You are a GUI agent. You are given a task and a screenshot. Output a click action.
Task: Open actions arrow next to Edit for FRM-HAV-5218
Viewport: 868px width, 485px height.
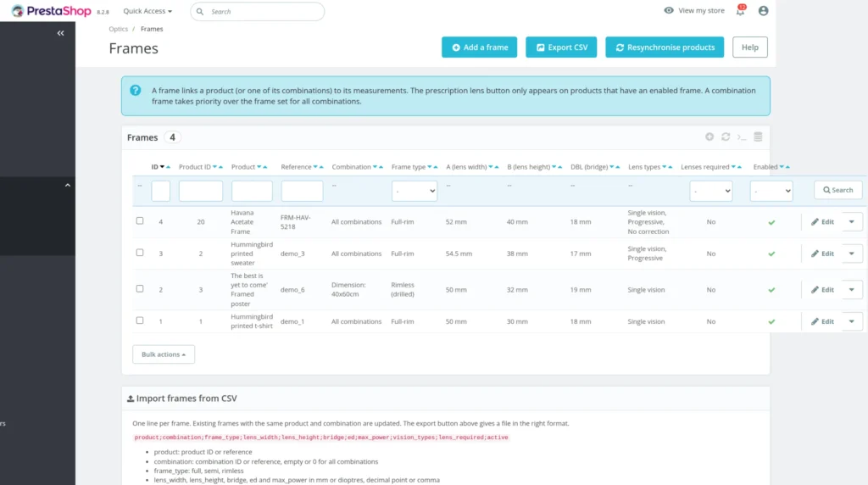851,222
